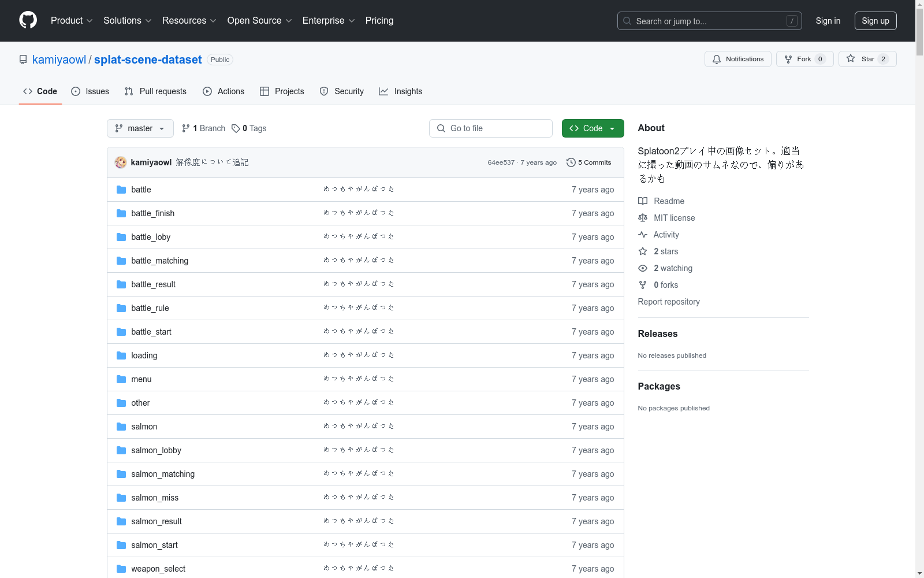Open the battle_result folder icon
Viewport: 924px width, 578px height.
point(121,284)
